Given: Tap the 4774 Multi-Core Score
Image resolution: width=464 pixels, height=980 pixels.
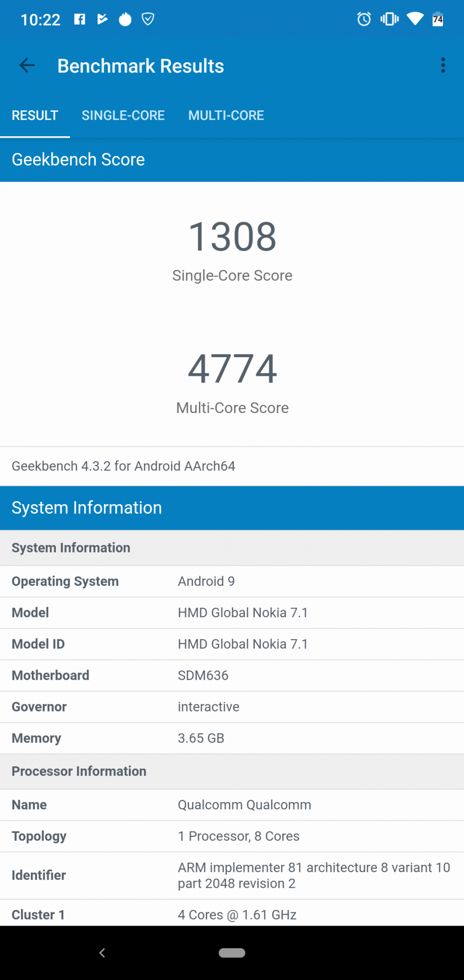Looking at the screenshot, I should (232, 369).
